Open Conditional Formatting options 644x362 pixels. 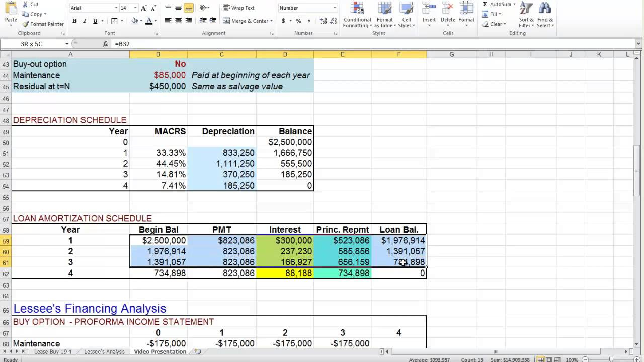coord(357,16)
